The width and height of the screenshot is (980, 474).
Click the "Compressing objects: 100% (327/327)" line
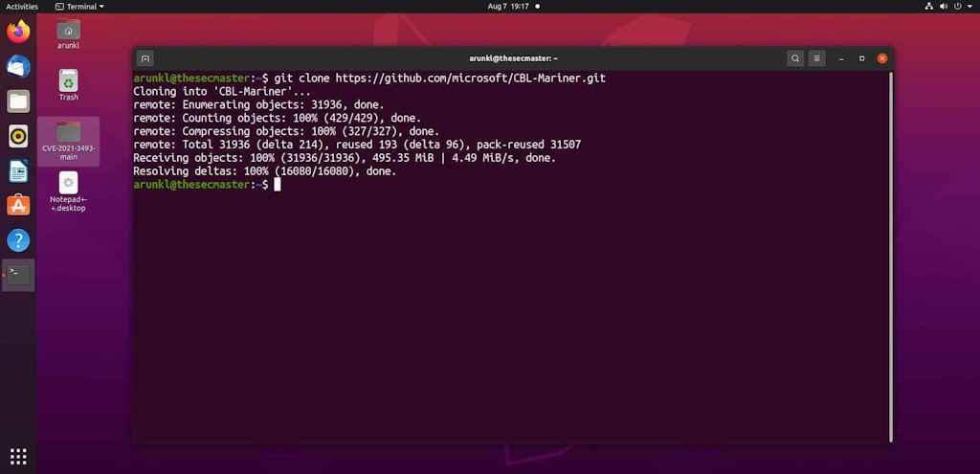286,131
